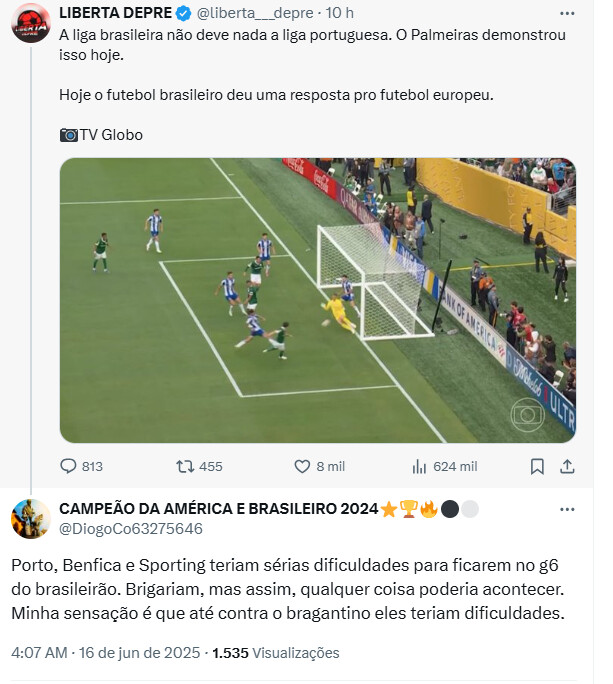The image size is (613, 684).
Task: Click the 813 replies count
Action: (92, 467)
